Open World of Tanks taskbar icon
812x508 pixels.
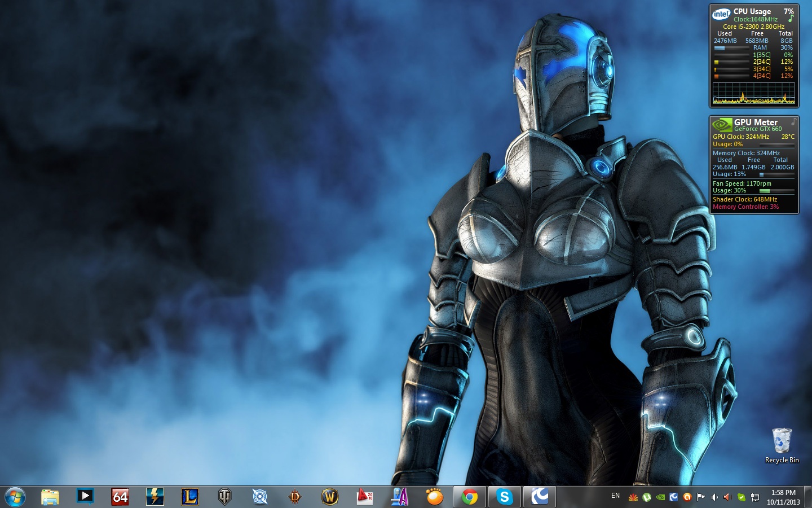click(224, 497)
